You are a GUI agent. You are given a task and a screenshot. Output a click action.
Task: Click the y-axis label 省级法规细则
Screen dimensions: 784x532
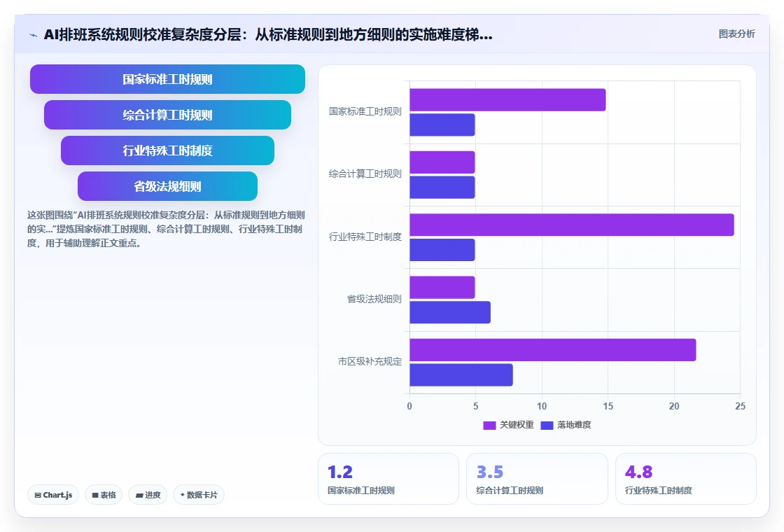pos(374,299)
